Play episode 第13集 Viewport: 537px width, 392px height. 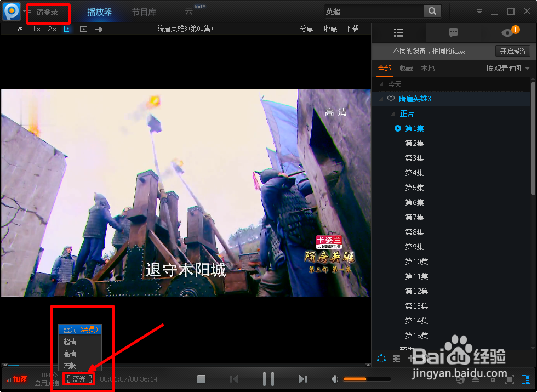click(416, 306)
